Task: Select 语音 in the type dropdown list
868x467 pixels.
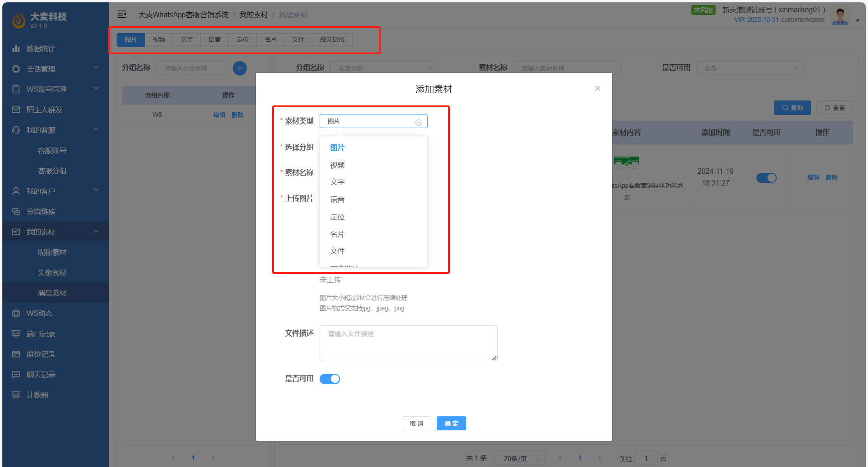Action: point(373,200)
